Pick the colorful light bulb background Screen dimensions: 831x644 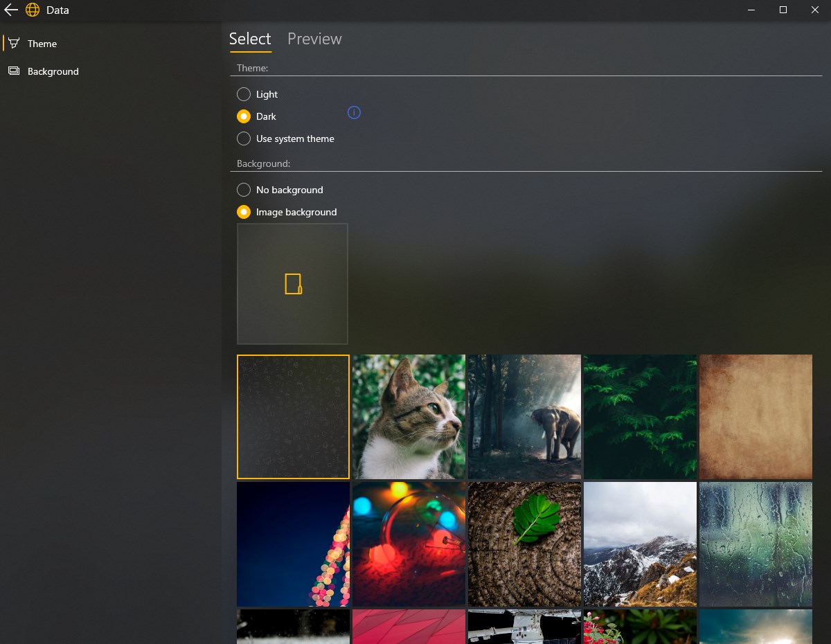point(409,544)
